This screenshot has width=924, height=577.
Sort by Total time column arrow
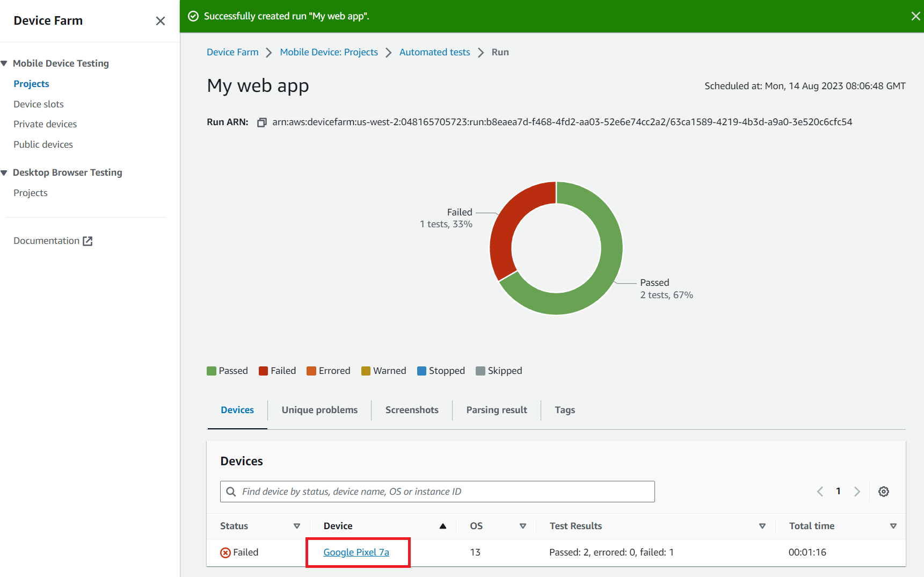click(x=893, y=526)
